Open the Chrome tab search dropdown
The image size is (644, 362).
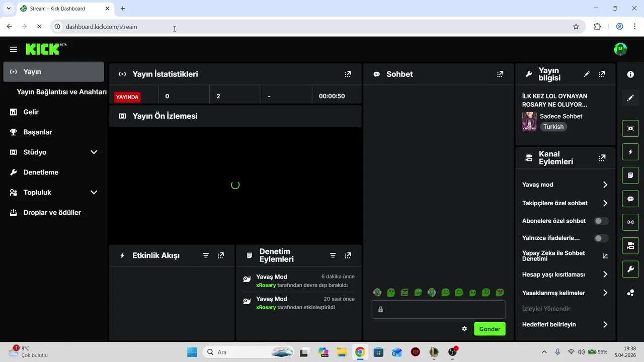[9, 9]
